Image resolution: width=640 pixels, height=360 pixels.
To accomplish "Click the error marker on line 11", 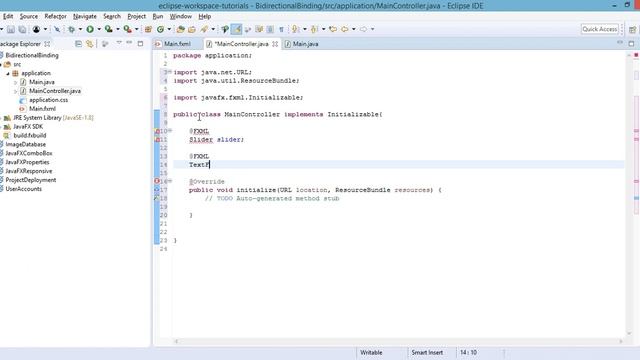I will coord(157,140).
